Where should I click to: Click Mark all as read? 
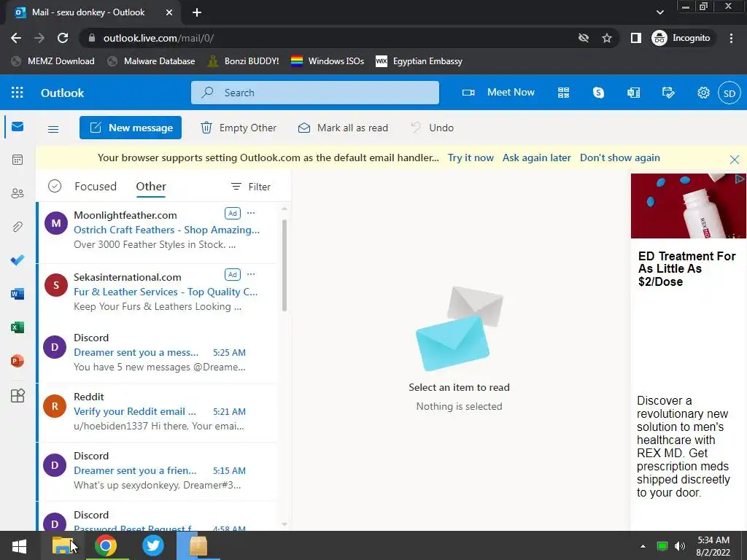coord(343,128)
